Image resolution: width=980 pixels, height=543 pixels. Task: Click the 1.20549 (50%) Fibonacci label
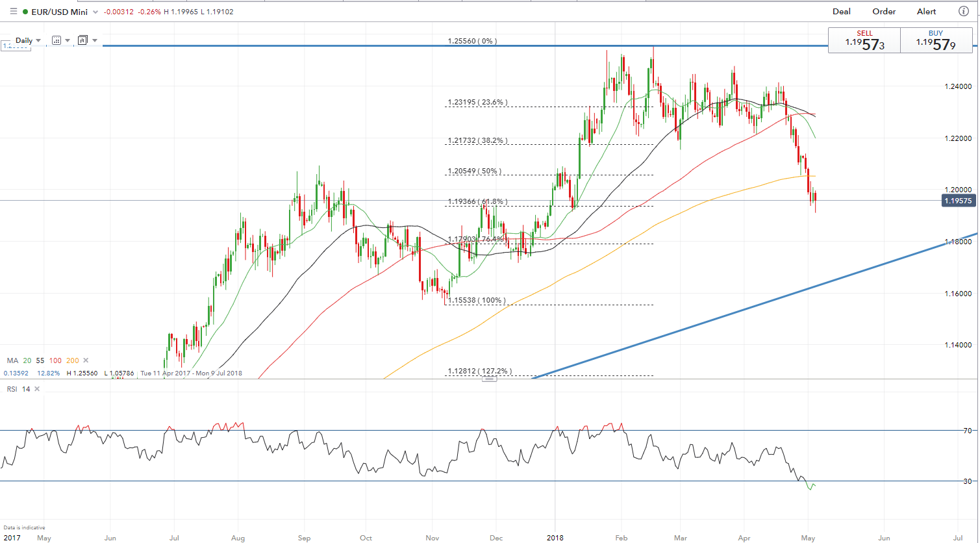coord(475,171)
